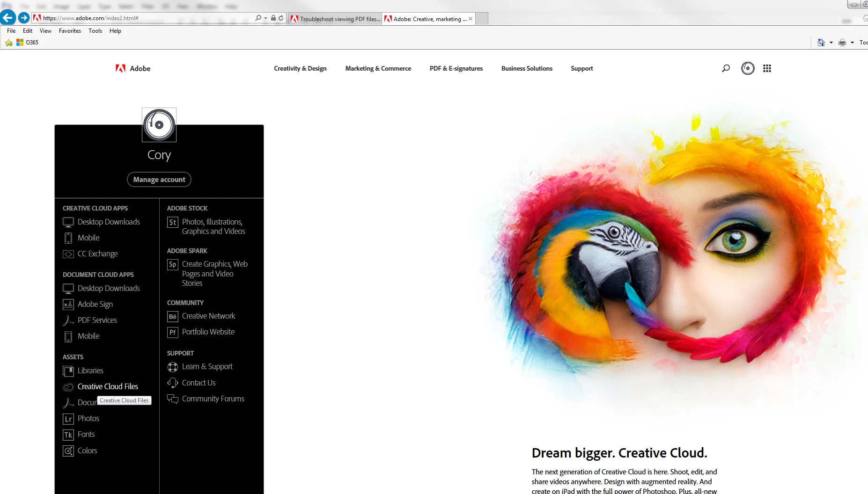
Task: Open Business Solutions navigation menu
Action: pyautogui.click(x=527, y=68)
